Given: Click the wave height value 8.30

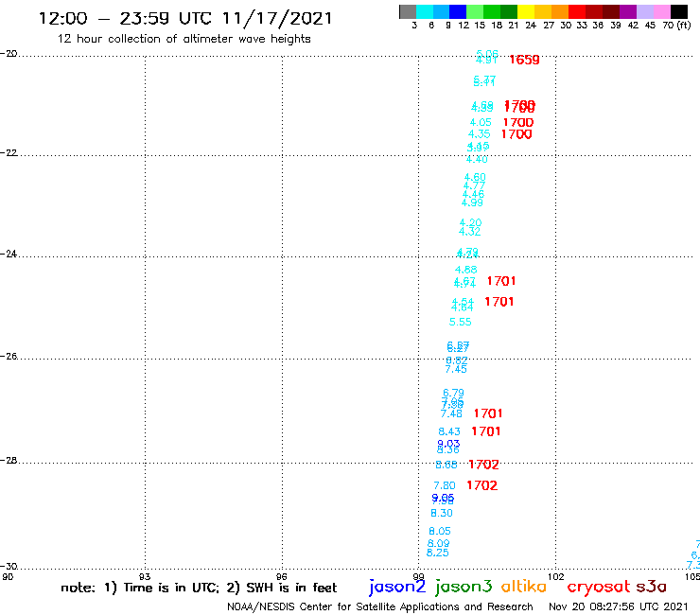Looking at the screenshot, I should coord(442,513).
